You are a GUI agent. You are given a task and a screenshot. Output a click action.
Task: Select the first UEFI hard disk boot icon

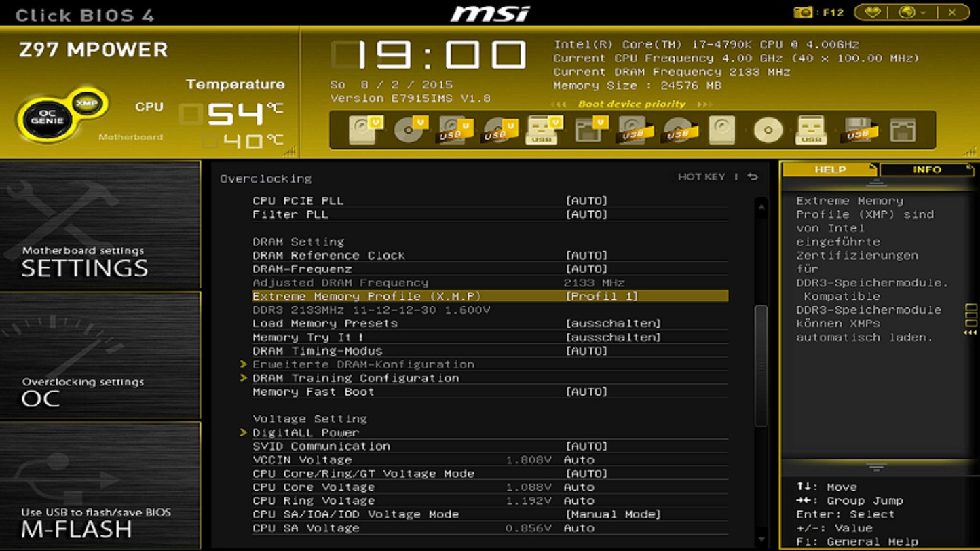(364, 130)
